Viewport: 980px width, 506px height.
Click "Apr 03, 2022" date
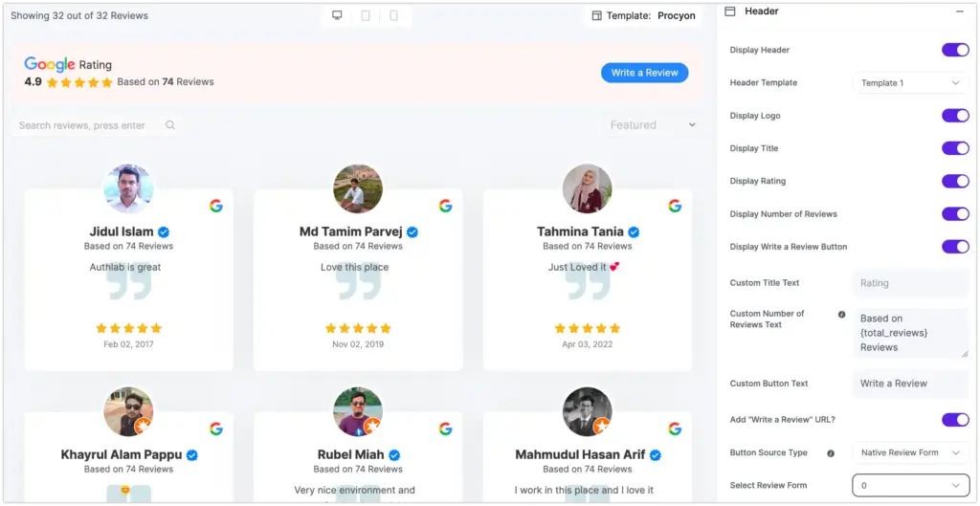588,344
